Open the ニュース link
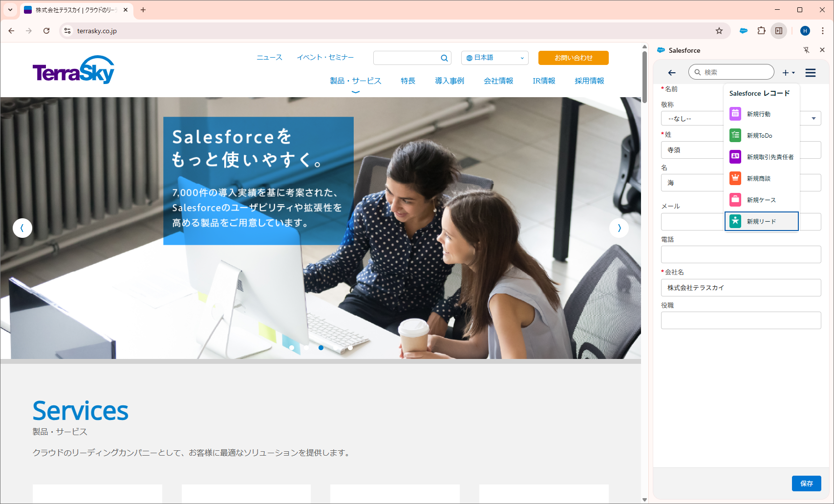 (x=270, y=57)
